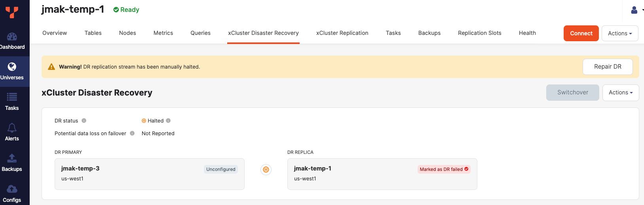Expand the xCluster Disaster Recovery Actions dropdown
Screen dimensions: 644x205
coord(620,92)
